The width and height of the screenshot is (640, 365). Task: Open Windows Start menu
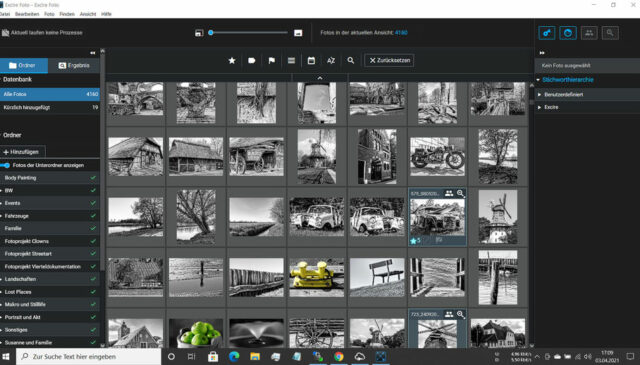6,356
